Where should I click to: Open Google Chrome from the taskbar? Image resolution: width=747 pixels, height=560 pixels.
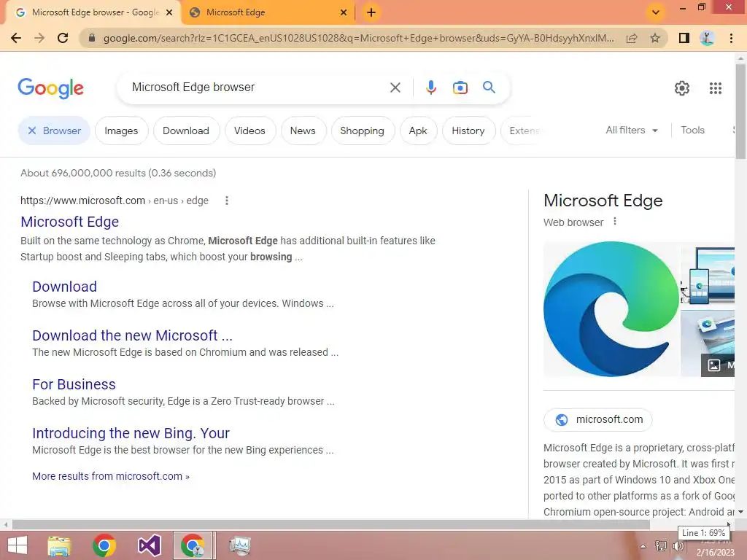(104, 545)
